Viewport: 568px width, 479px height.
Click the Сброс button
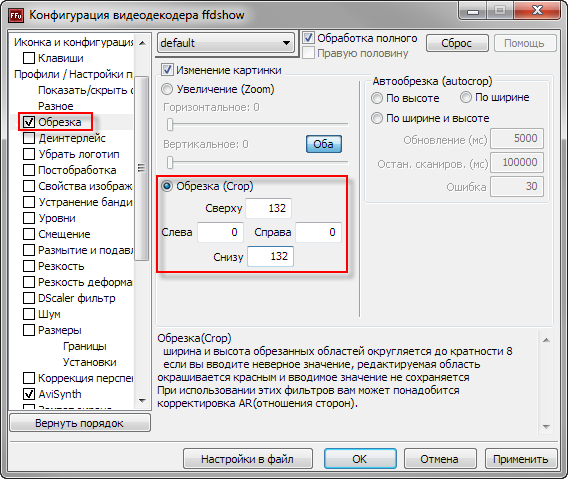point(457,43)
